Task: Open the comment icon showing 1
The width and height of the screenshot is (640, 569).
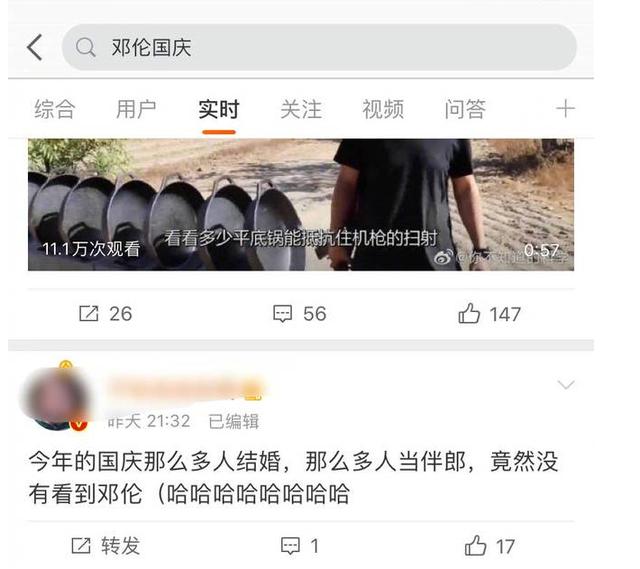Action: click(290, 546)
